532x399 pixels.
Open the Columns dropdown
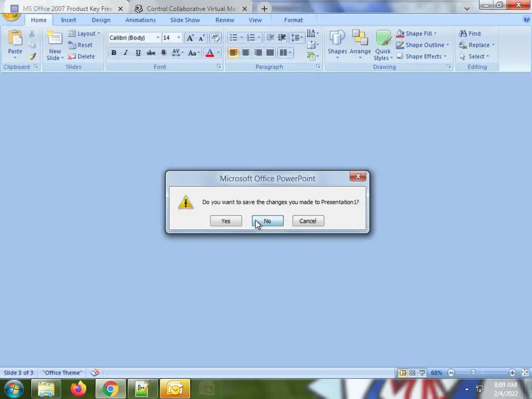click(x=285, y=52)
